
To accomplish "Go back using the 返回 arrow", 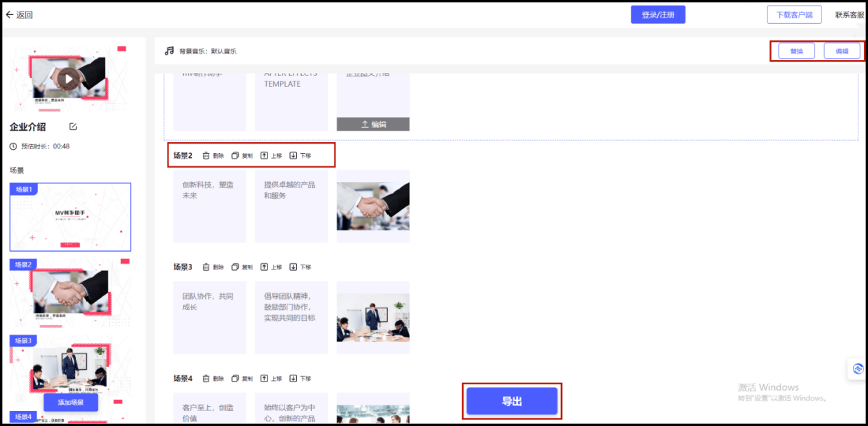I will [19, 14].
